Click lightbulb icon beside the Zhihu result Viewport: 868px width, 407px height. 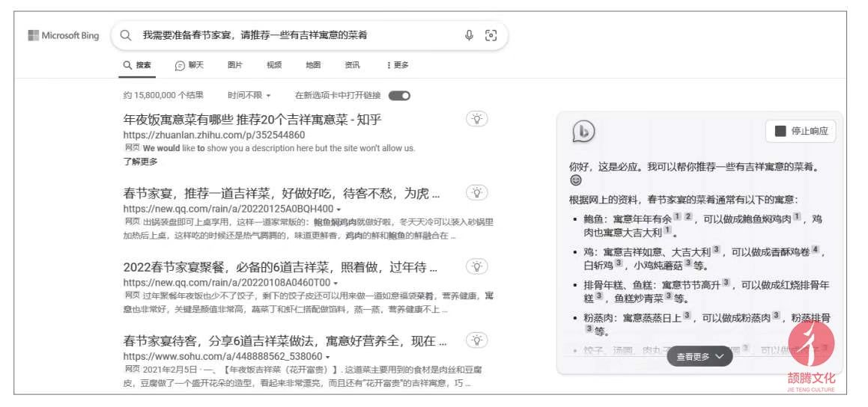tap(477, 119)
